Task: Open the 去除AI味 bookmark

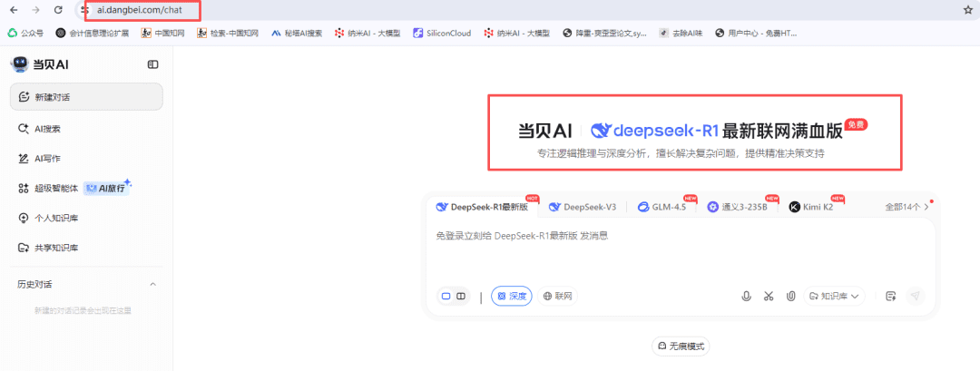Action: [681, 33]
